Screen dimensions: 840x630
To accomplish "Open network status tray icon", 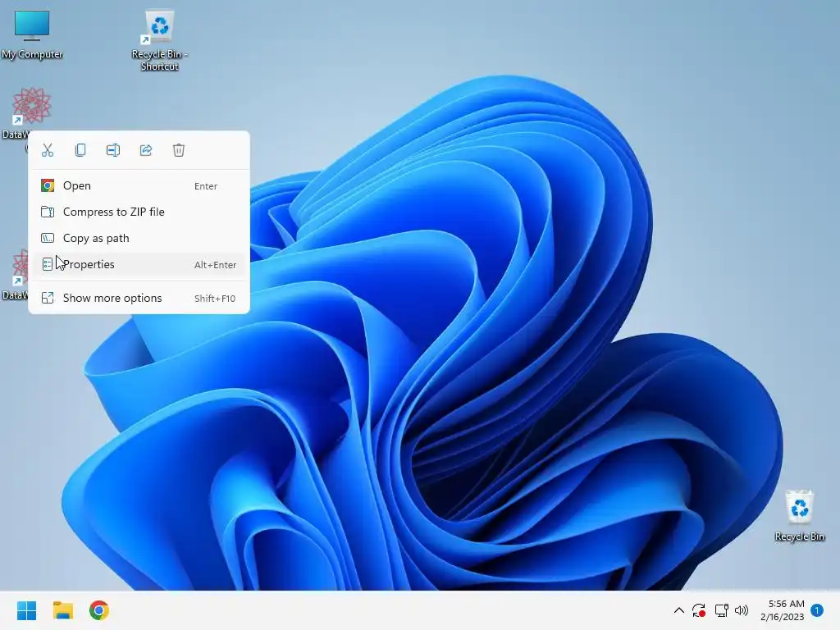I will click(721, 610).
